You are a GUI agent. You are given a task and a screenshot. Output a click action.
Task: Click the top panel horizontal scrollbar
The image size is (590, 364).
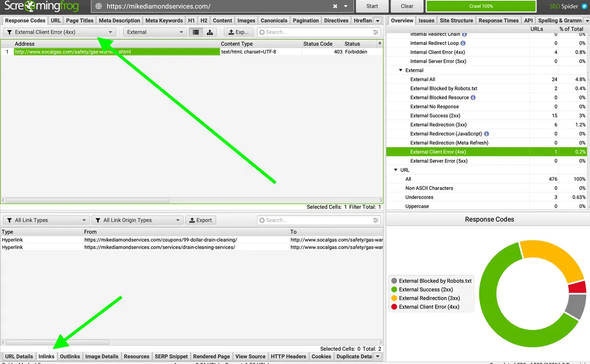tap(88, 200)
